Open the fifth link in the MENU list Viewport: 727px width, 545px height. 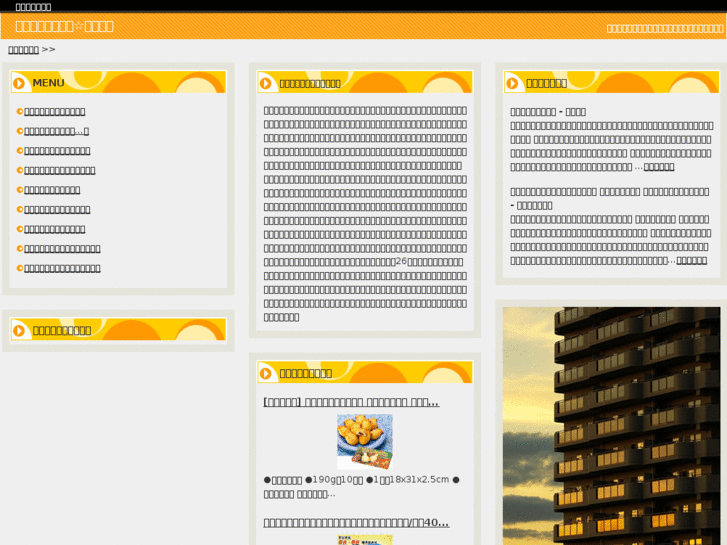(x=52, y=190)
